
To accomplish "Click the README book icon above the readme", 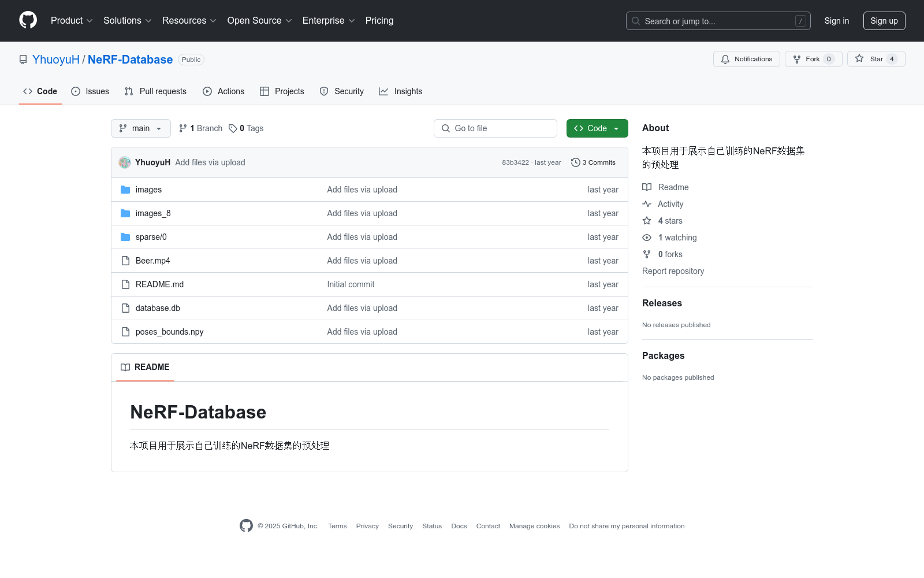I will [125, 367].
